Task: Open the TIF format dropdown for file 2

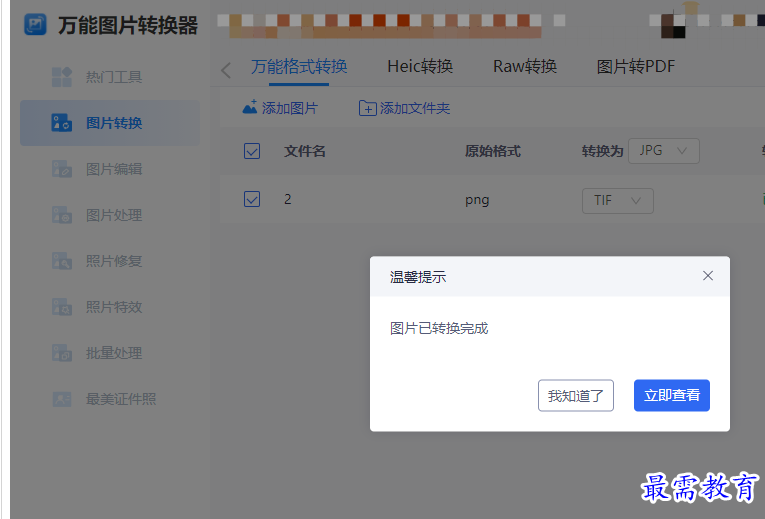Action: 618,200
